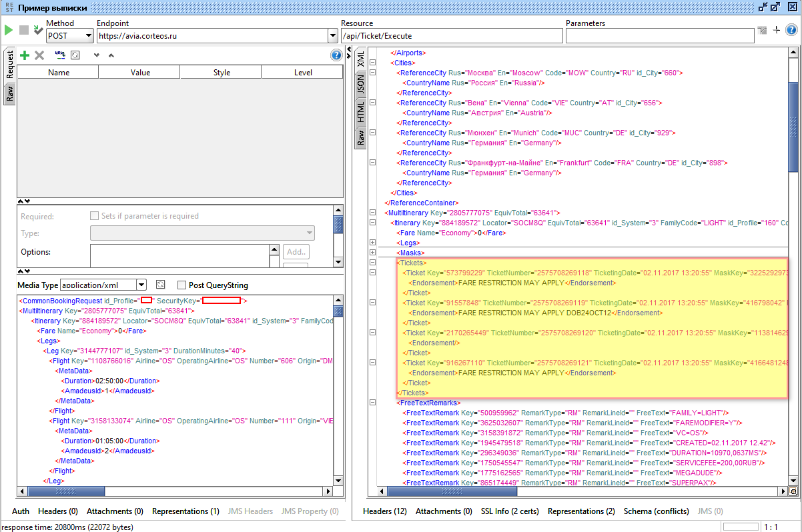
Task: Move selected parameter down with arrow
Action: (x=96, y=55)
